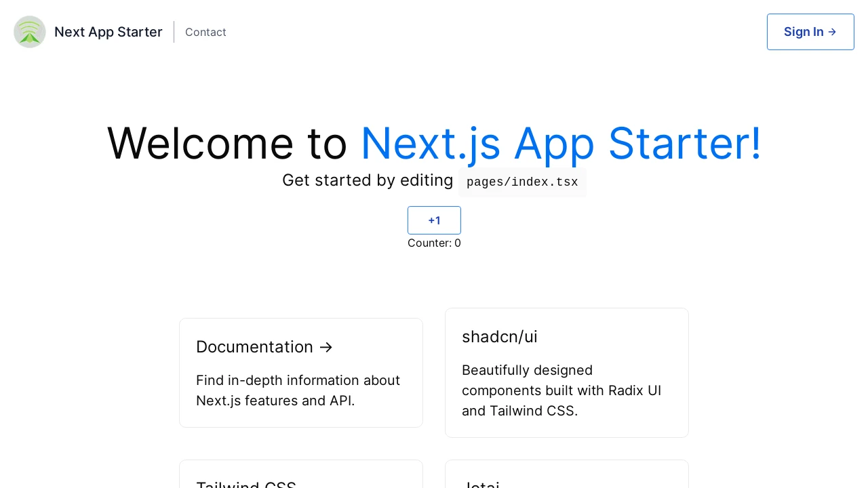Viewport: 868px width, 488px height.
Task: Open the Documentation card
Action: pos(301,373)
